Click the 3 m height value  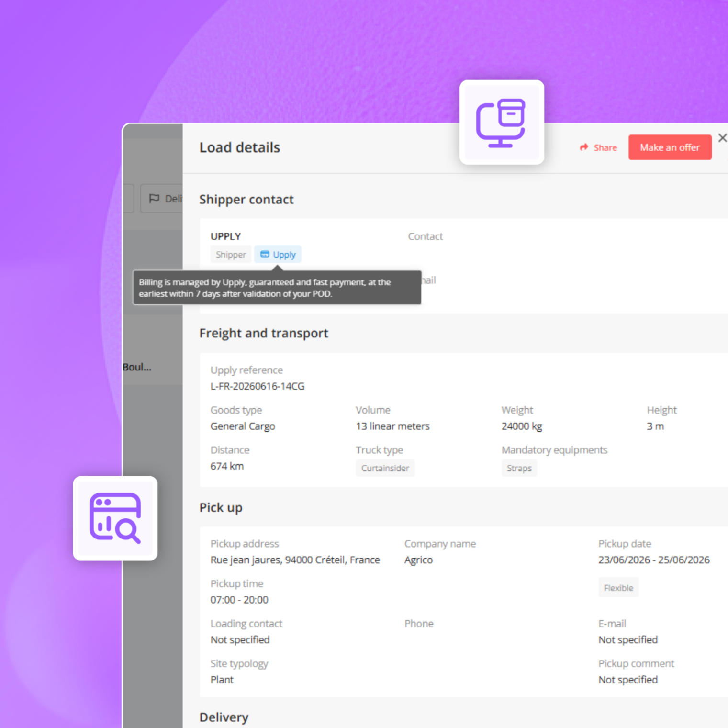pyautogui.click(x=655, y=426)
